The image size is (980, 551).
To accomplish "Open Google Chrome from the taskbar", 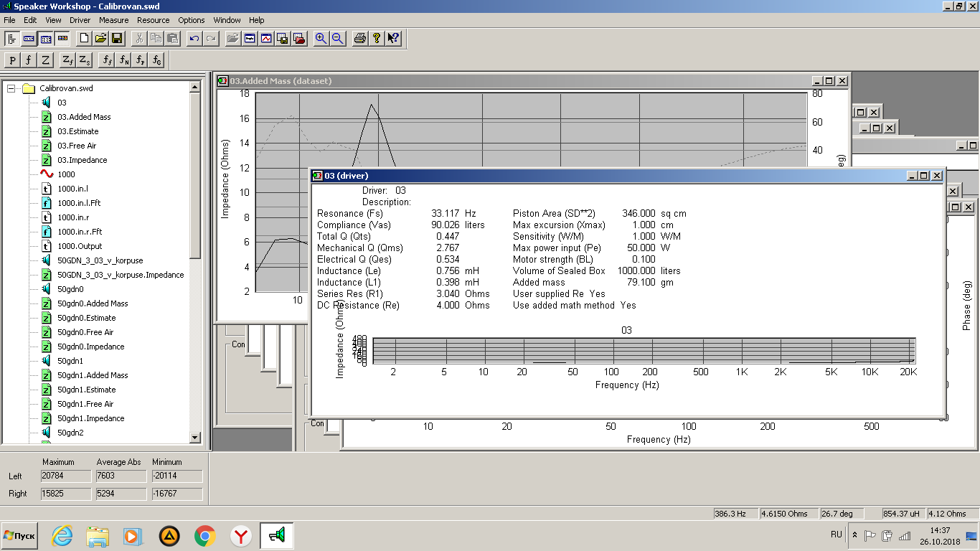I will point(205,536).
